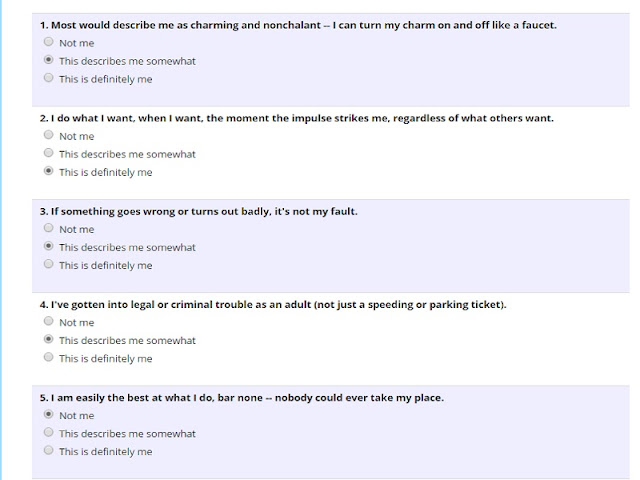
Task: Click question 4 text about legal or criminal trouble
Action: (x=273, y=304)
